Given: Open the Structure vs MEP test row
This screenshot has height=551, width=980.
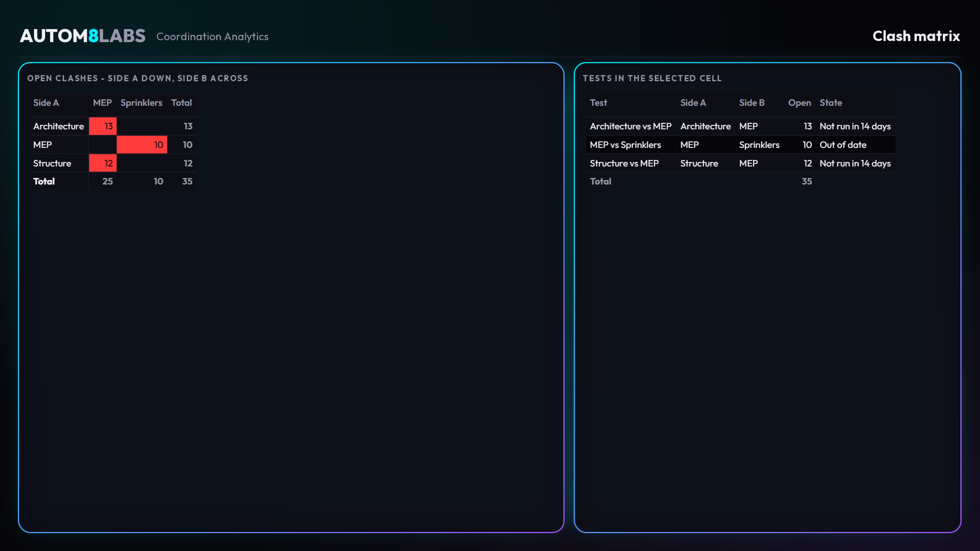Looking at the screenshot, I should tap(740, 163).
